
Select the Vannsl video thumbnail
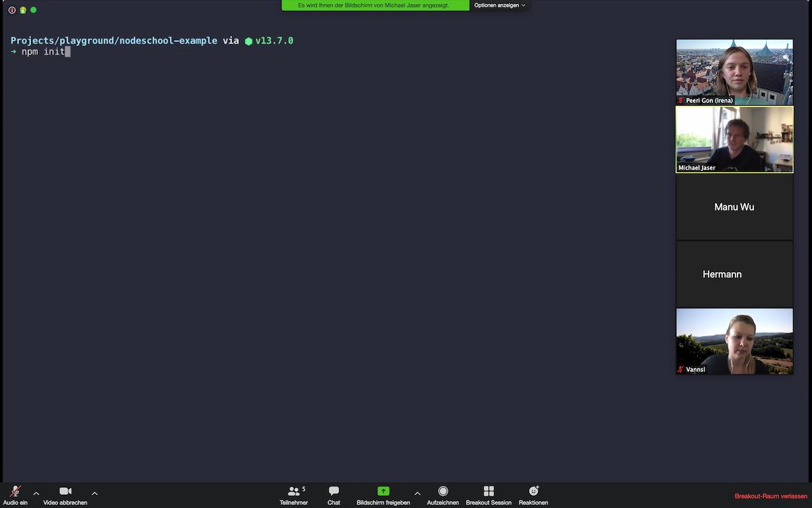(734, 341)
